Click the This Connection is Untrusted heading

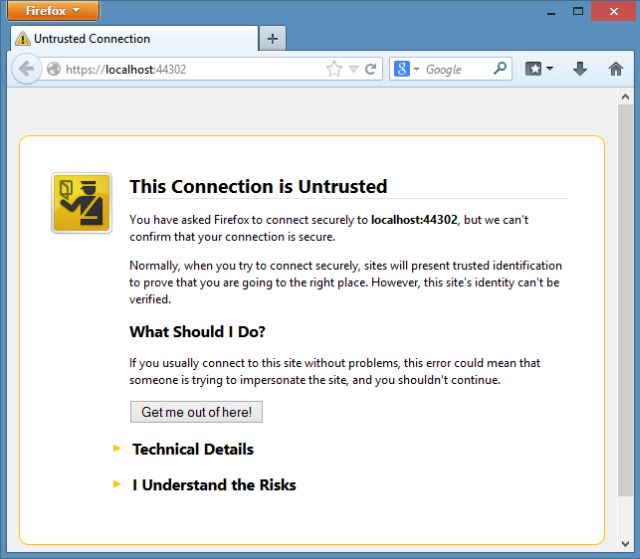258,186
